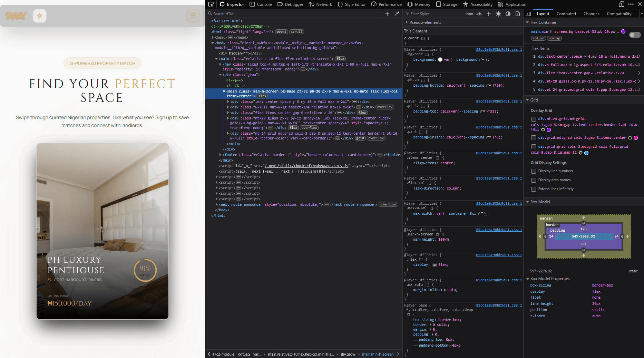
Task: Toggle the flexbox overlay switch for main.min-h-screen
Action: [634, 35]
